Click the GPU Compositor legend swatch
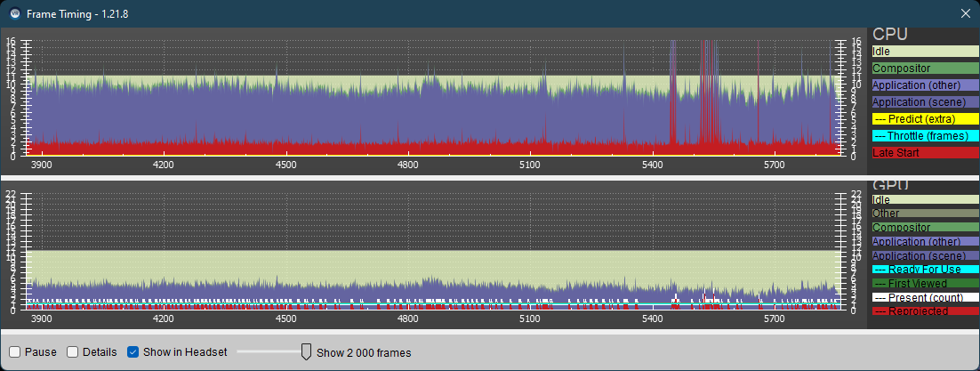Screen dimensions: 980x371 pos(925,228)
